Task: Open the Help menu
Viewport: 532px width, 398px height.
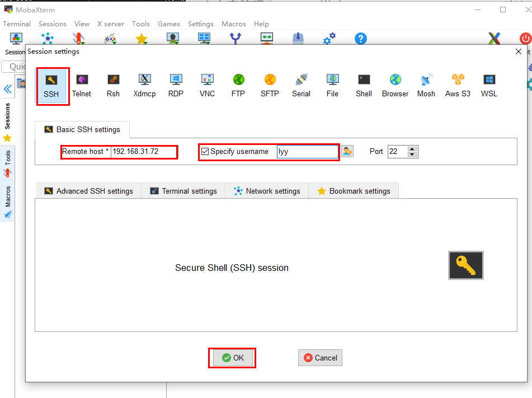Action: (x=261, y=24)
